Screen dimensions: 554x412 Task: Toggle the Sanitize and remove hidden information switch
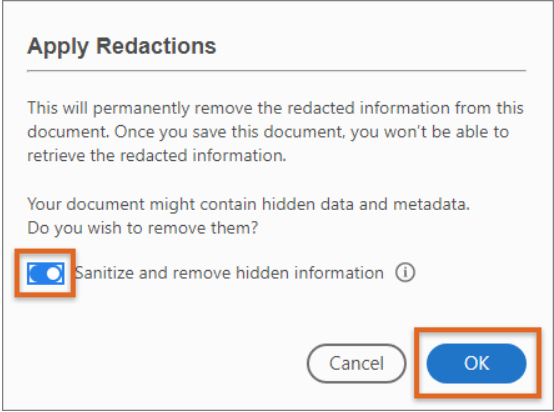tap(46, 273)
